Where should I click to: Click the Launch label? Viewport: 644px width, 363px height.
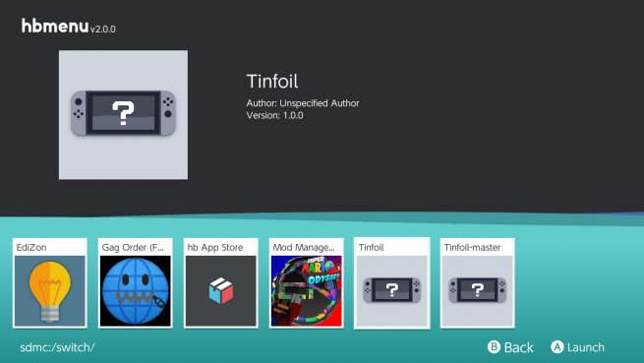[586, 347]
